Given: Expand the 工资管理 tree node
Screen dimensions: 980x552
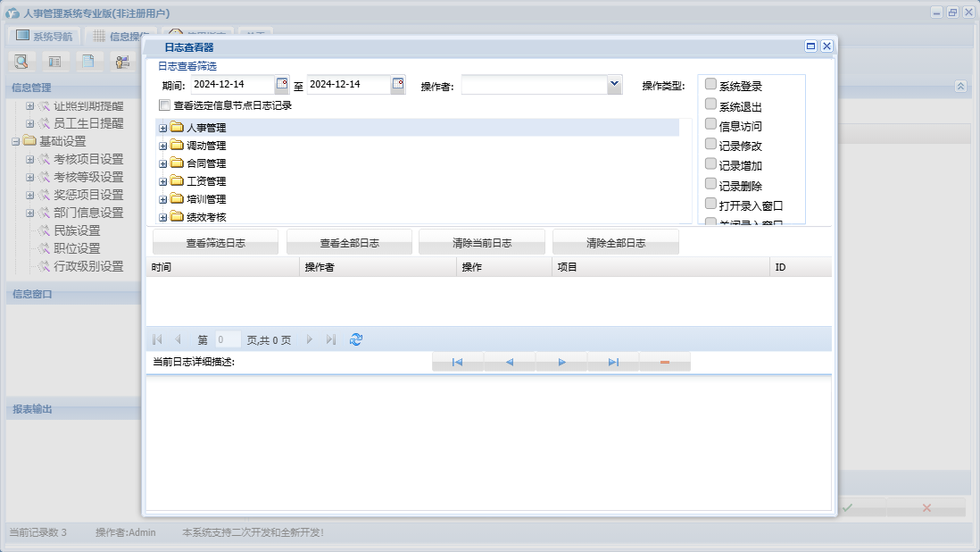Looking at the screenshot, I should click(162, 182).
